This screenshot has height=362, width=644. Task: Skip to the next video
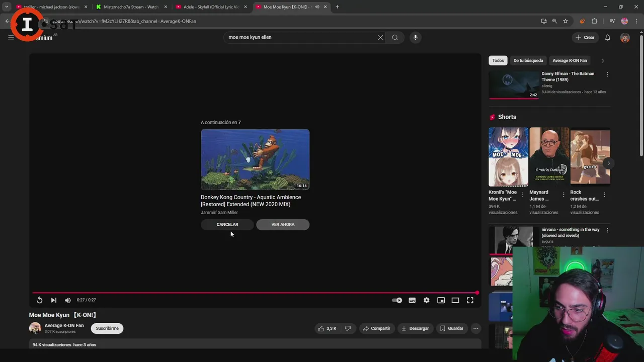pyautogui.click(x=53, y=300)
